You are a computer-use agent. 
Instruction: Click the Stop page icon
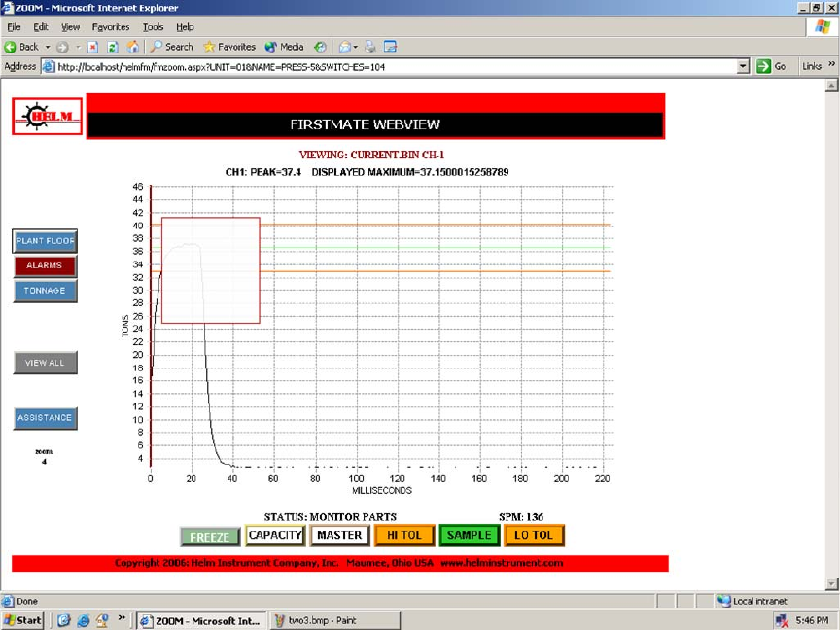[92, 47]
